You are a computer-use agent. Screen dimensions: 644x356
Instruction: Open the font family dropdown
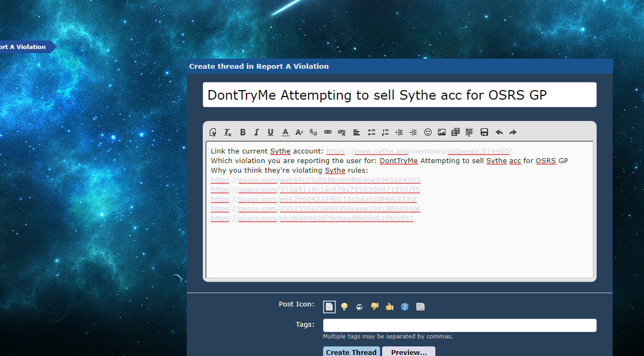tap(313, 132)
